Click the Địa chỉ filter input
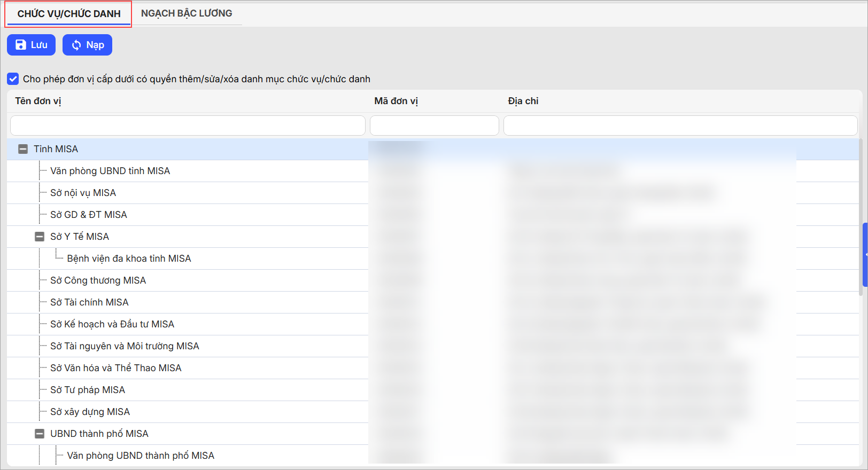 680,126
